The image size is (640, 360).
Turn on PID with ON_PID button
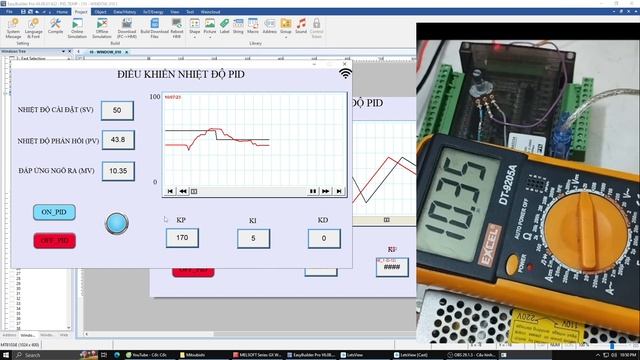click(x=54, y=212)
